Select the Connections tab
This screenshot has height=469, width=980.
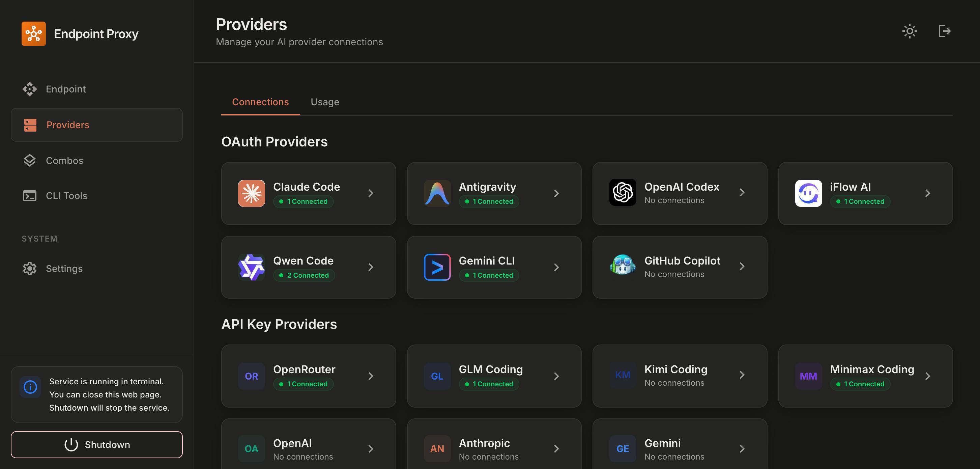[260, 102]
